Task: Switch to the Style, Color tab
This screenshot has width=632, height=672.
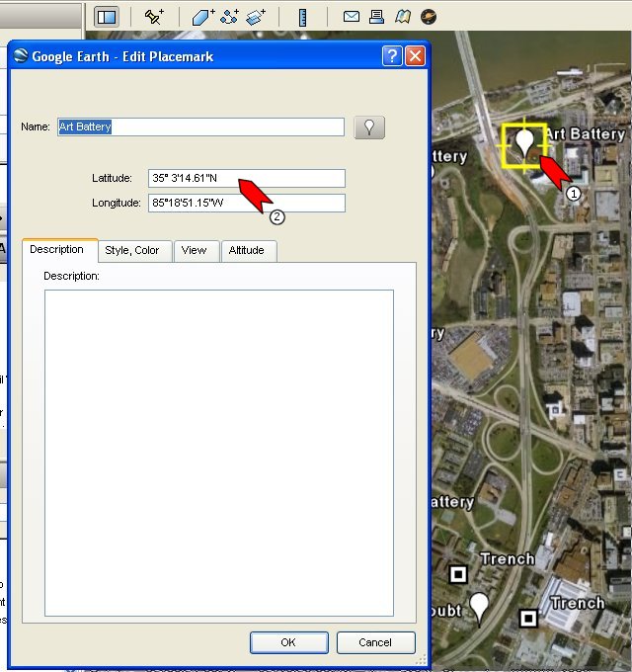Action: coord(132,250)
